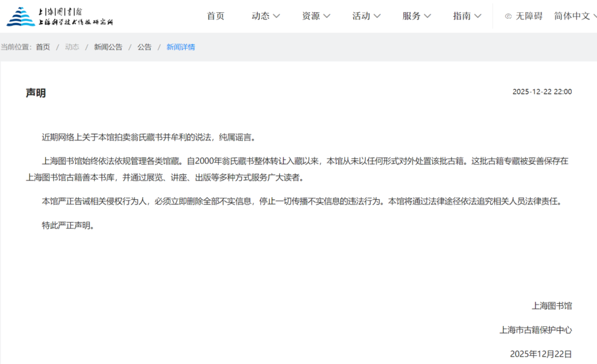Open the 服务 navigation menu

(412, 16)
